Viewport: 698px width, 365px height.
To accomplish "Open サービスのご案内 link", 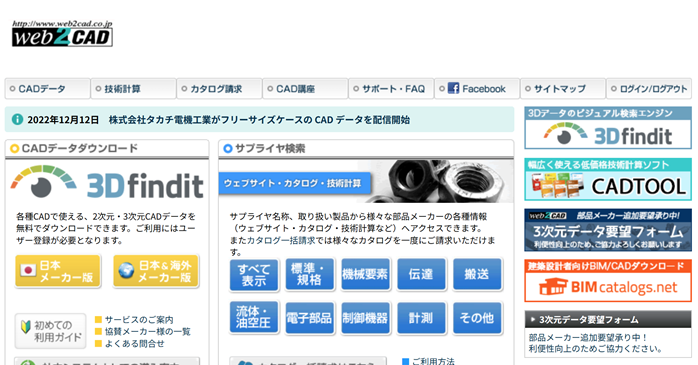I will [139, 320].
